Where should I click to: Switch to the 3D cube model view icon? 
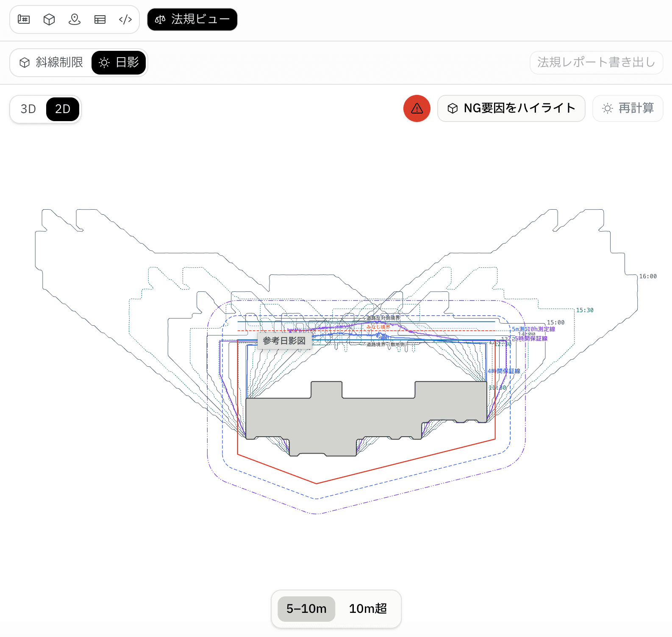click(49, 19)
